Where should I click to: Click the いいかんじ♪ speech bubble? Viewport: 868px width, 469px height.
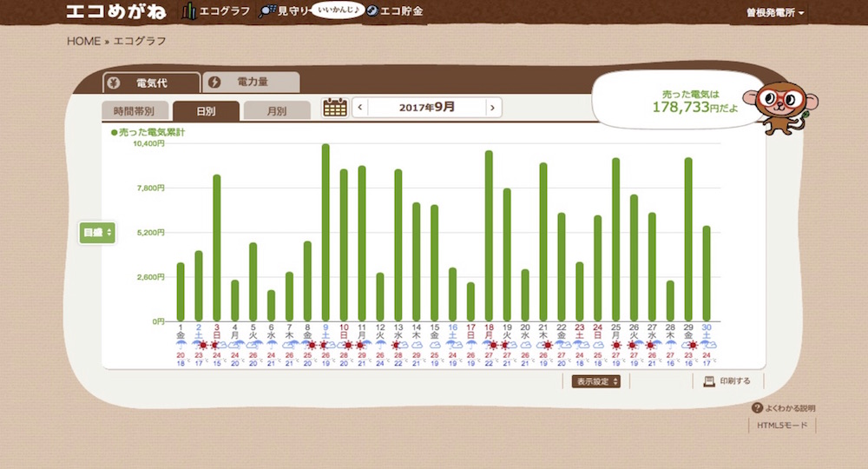338,10
